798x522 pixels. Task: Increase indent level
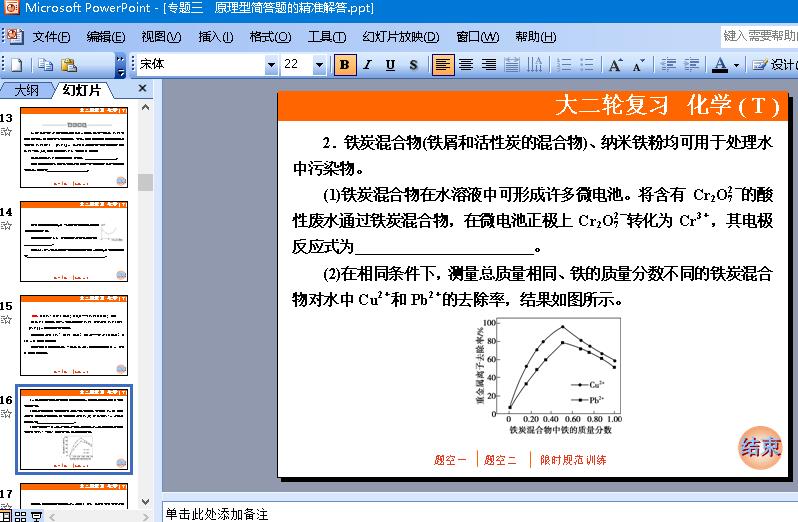tap(691, 65)
